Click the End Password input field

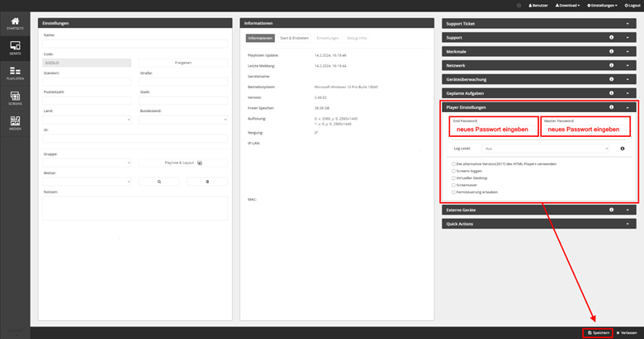click(x=492, y=129)
